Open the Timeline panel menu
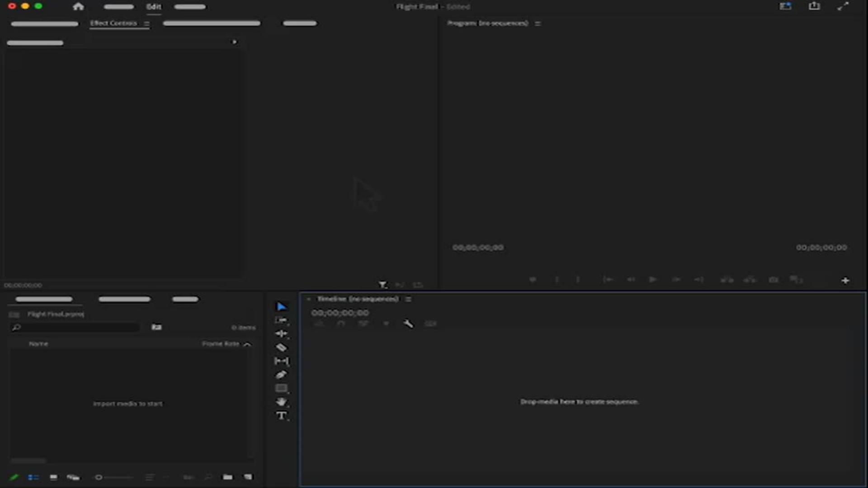Viewport: 868px width, 488px height. click(408, 299)
